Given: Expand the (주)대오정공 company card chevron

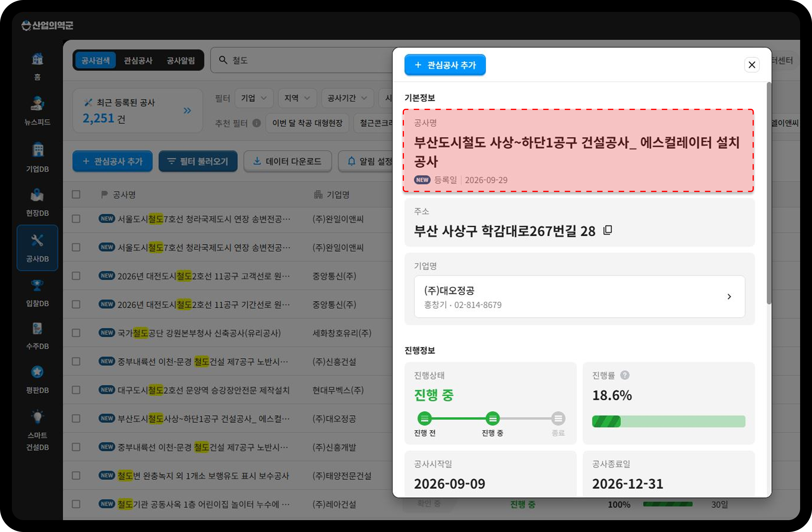Looking at the screenshot, I should pos(729,296).
